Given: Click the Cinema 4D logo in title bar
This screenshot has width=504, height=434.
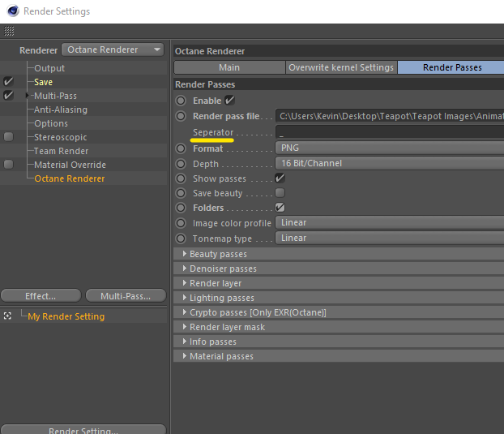Looking at the screenshot, I should pos(13,11).
